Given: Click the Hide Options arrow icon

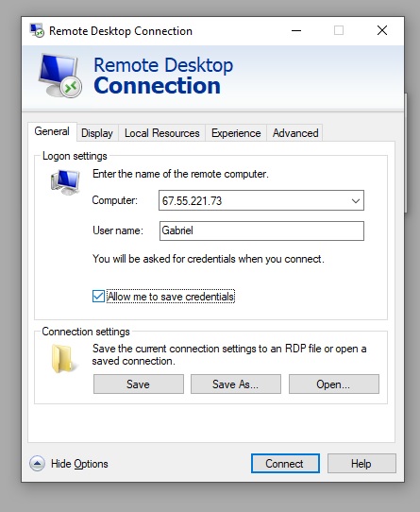Looking at the screenshot, I should 37,463.
